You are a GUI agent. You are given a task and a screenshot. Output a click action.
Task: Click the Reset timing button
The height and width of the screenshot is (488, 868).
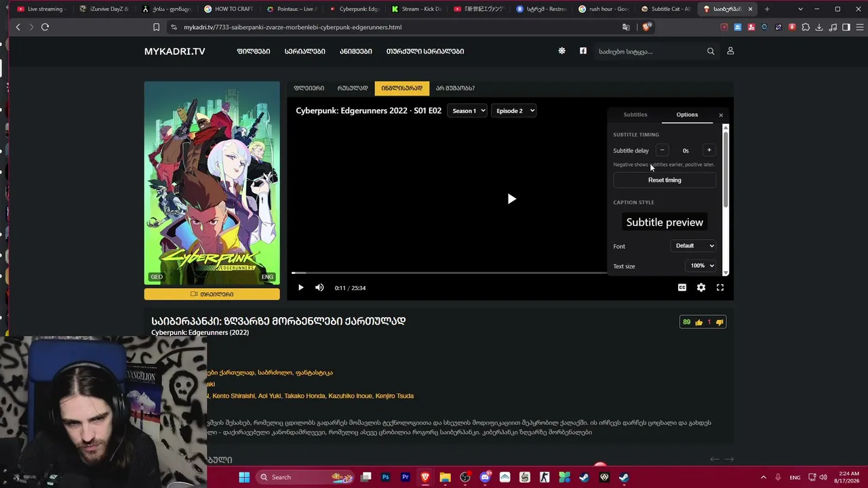click(665, 180)
